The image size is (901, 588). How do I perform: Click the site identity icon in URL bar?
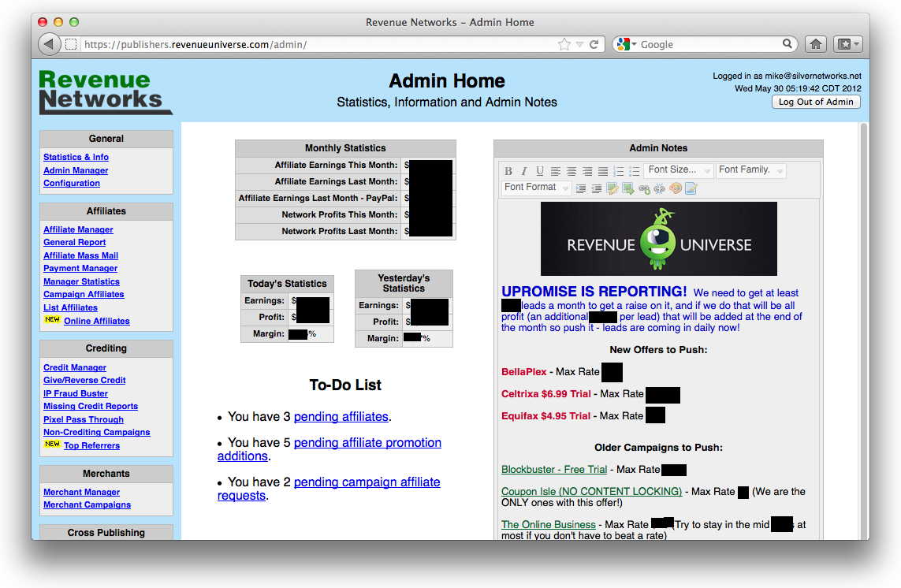pyautogui.click(x=71, y=44)
